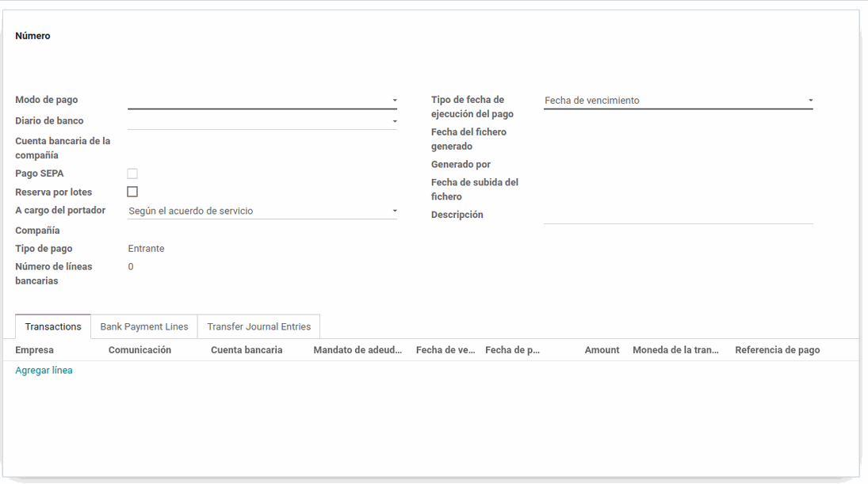Sort by the Empresa column header

pos(35,350)
